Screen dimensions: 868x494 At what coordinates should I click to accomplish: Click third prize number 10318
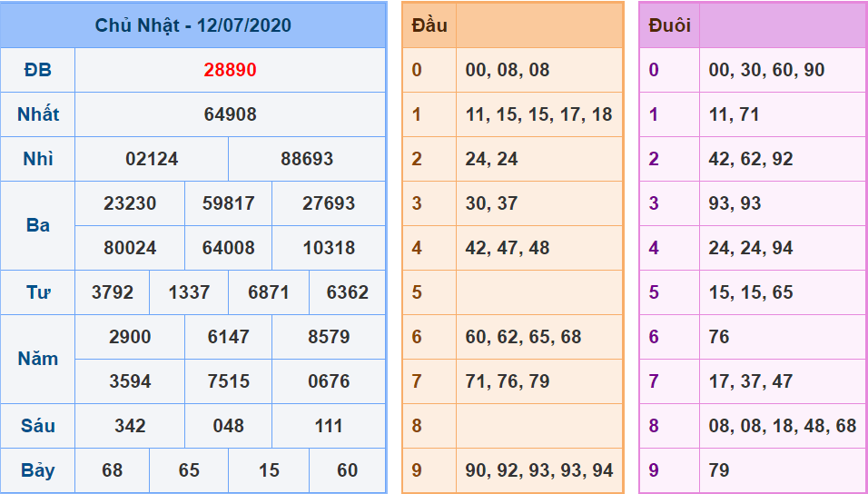[329, 248]
